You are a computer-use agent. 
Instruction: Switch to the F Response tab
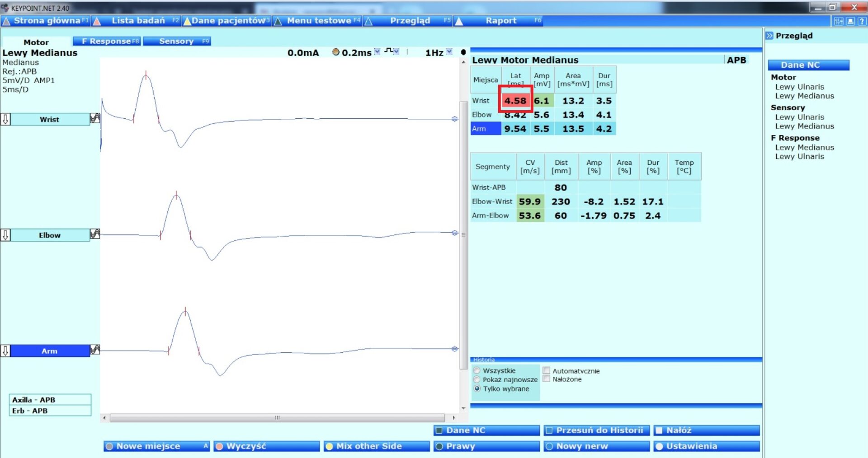tap(107, 41)
